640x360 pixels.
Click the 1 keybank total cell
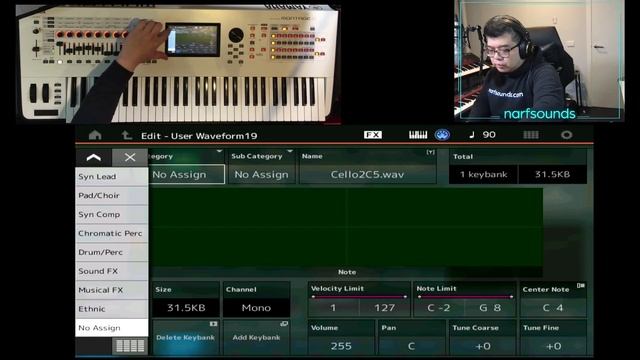coord(483,174)
